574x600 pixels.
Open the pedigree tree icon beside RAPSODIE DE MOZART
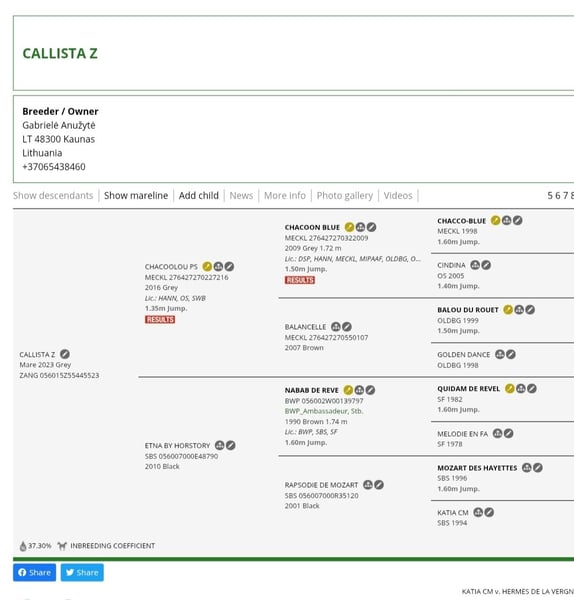pos(368,485)
